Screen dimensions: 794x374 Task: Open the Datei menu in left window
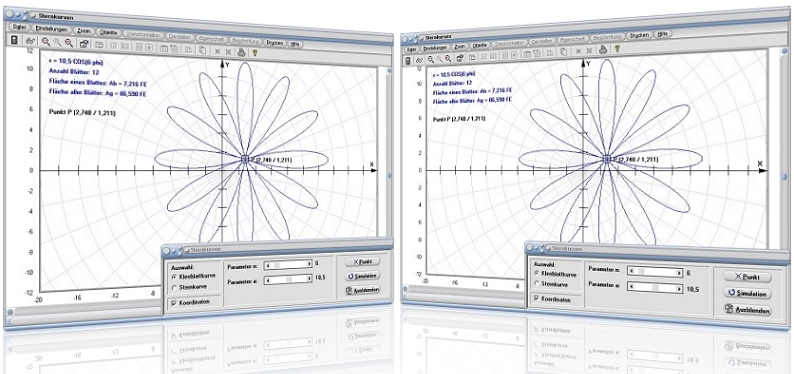coord(19,28)
